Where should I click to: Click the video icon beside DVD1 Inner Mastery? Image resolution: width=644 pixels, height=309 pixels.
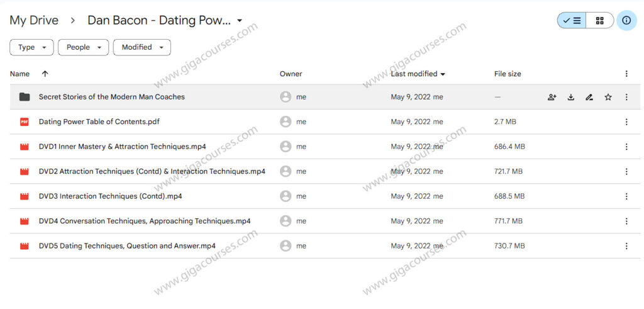[25, 147]
